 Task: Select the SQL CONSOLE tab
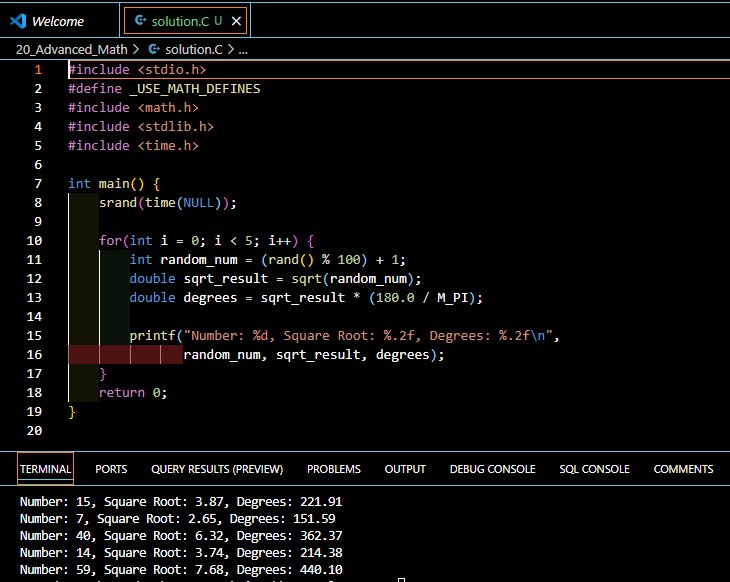(594, 469)
